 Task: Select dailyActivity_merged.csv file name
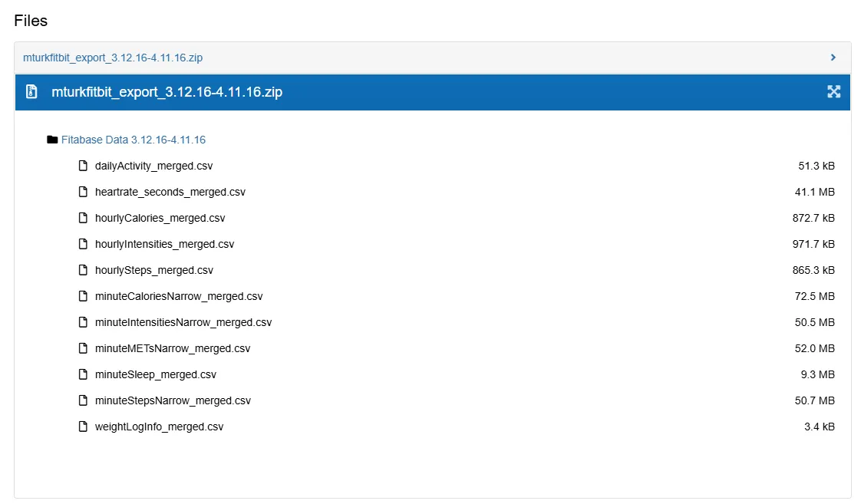coord(153,166)
